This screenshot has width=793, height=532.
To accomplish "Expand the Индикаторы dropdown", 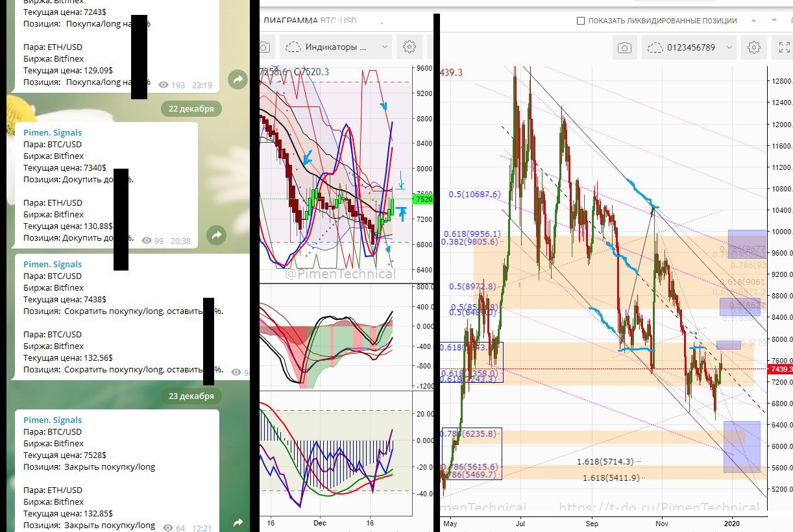I will 337,47.
